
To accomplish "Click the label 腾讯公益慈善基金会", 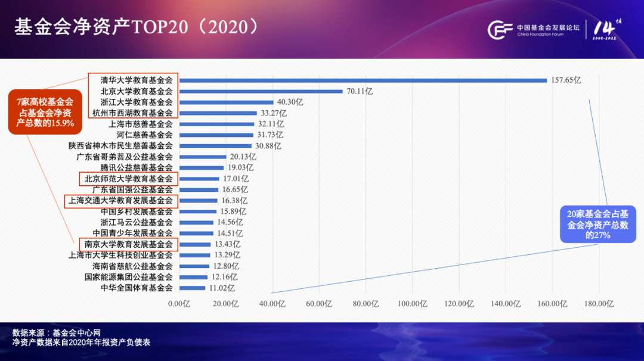I will (x=137, y=167).
